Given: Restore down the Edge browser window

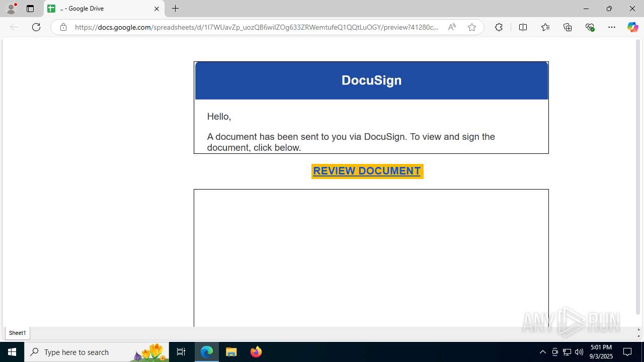Looking at the screenshot, I should pos(609,9).
